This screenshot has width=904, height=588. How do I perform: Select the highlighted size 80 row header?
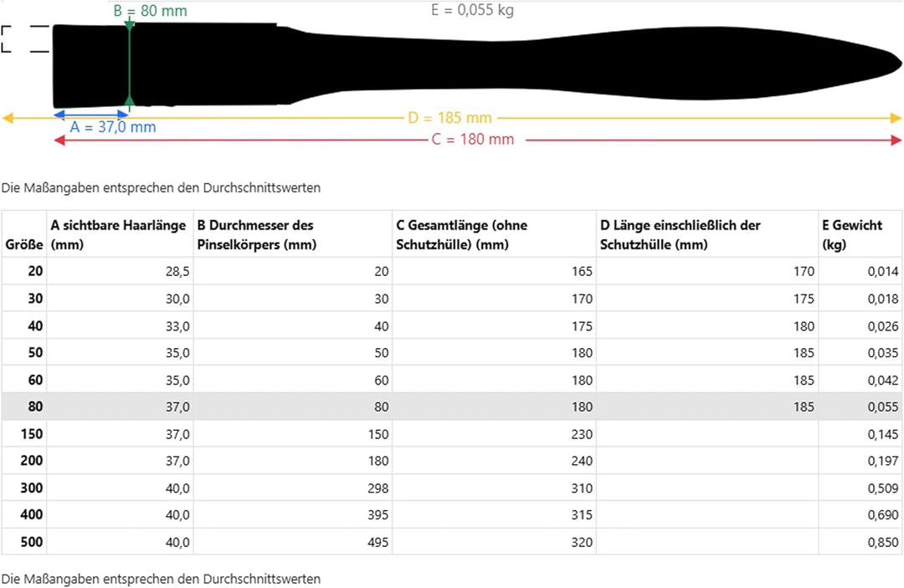(24, 406)
